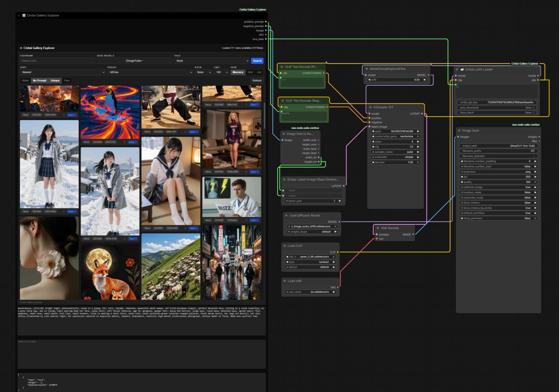Collapse the KSampler 1ST node using its header dot
This screenshot has height=392, width=559.
[x=370, y=107]
